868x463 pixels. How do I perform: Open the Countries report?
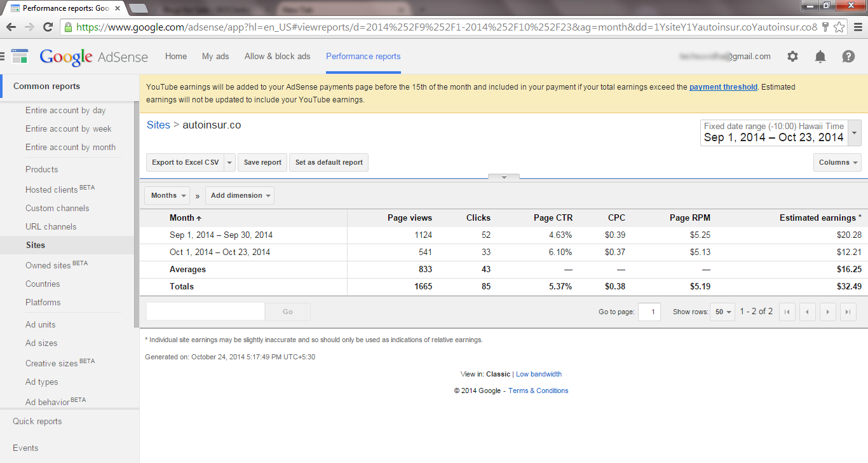coord(43,284)
